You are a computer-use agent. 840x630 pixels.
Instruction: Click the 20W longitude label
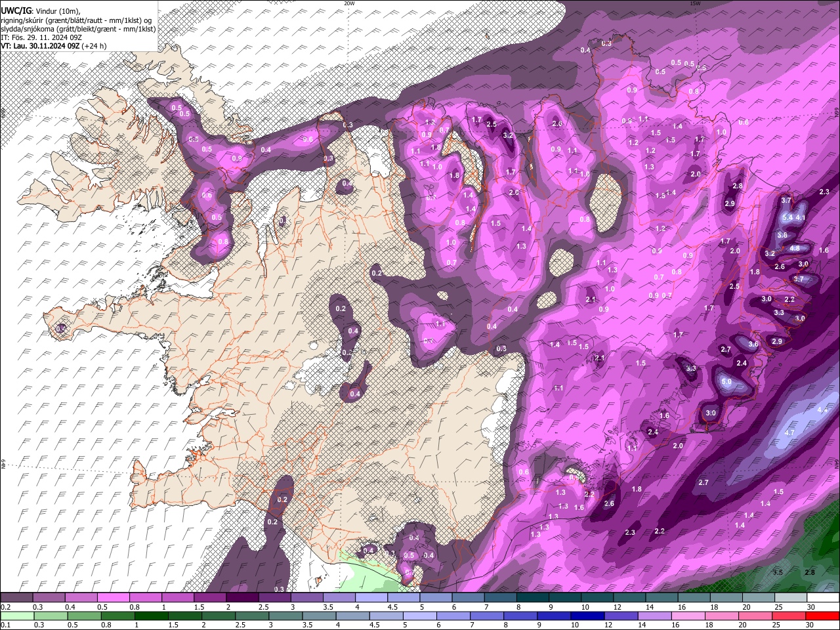(349, 3)
